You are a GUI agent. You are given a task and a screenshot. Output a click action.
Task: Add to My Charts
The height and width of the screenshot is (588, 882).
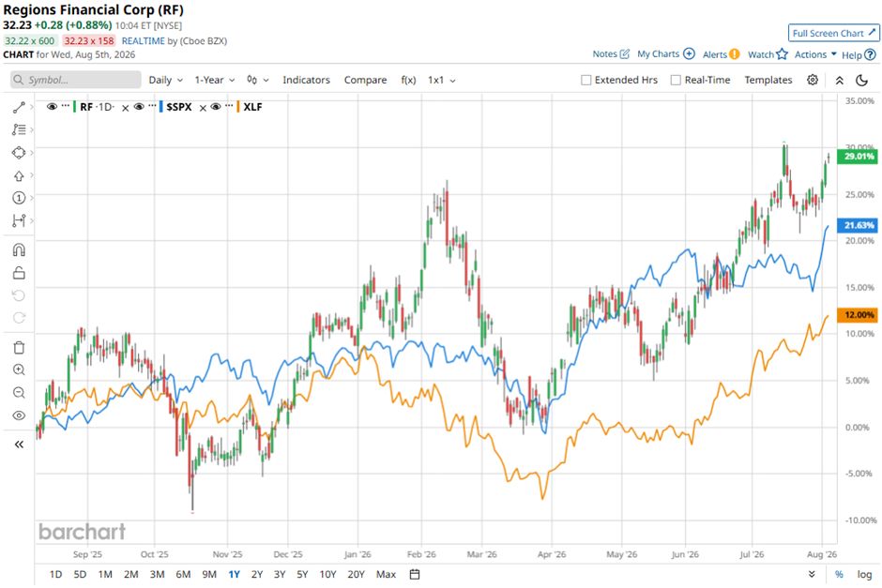(x=666, y=54)
